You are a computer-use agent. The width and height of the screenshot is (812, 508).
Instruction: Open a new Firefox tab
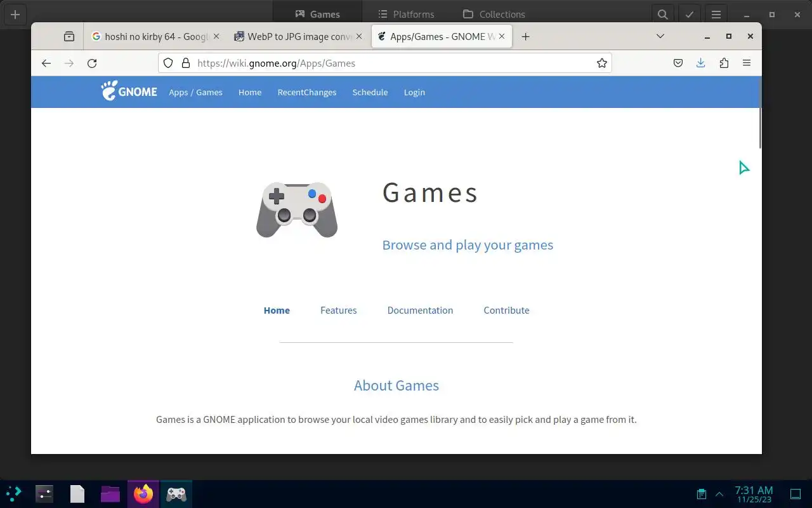525,37
